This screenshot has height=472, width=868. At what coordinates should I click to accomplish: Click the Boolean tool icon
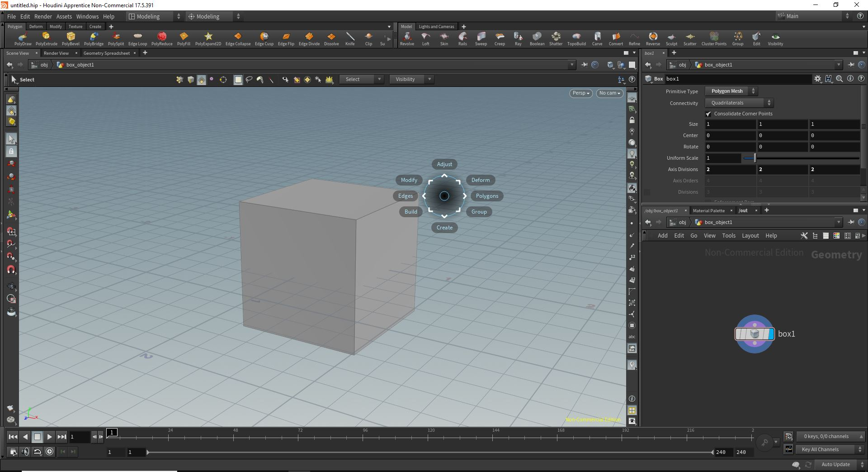coord(537,39)
